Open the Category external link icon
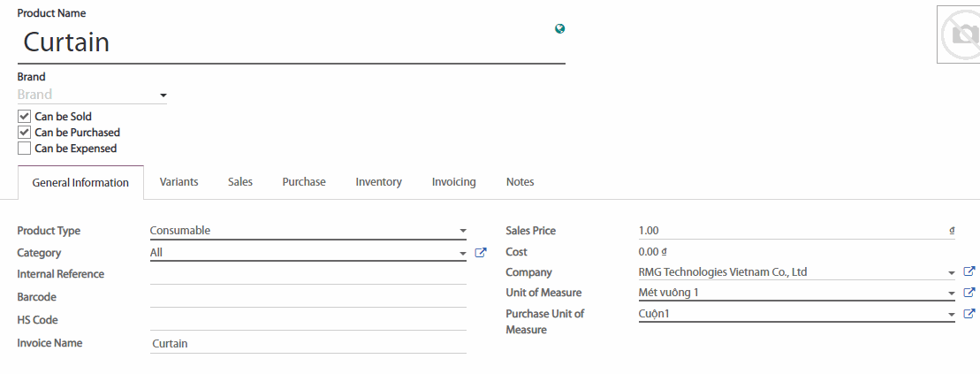Image resolution: width=980 pixels, height=374 pixels. (x=481, y=253)
